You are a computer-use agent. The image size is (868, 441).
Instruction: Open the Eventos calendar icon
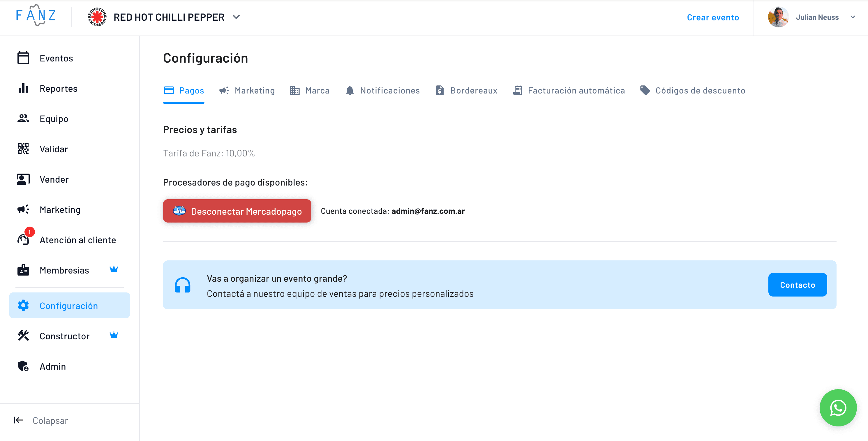[23, 58]
